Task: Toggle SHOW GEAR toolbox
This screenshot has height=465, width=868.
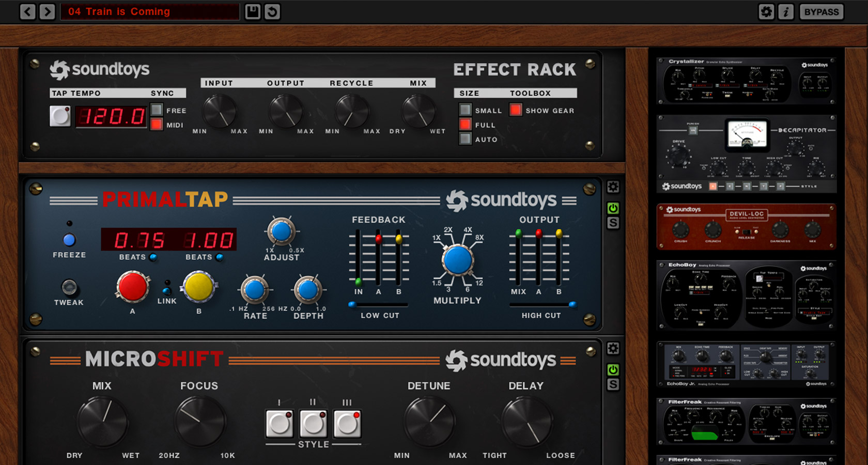Action: click(x=516, y=110)
